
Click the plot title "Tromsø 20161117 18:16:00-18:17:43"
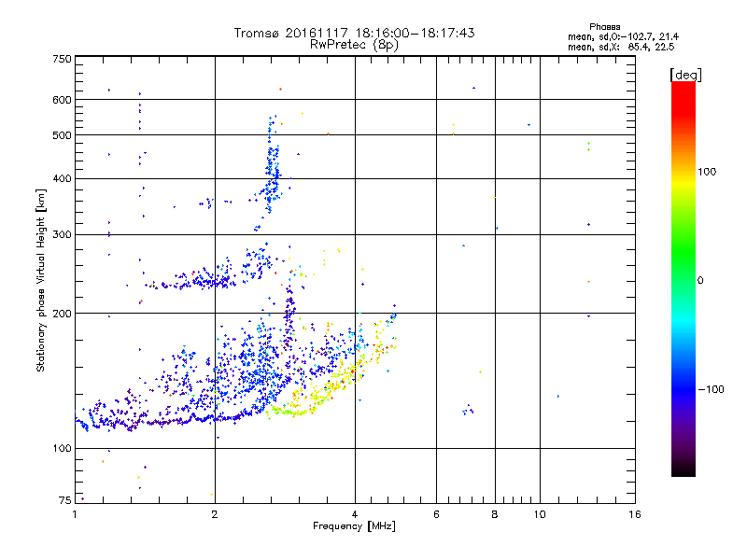354,33
